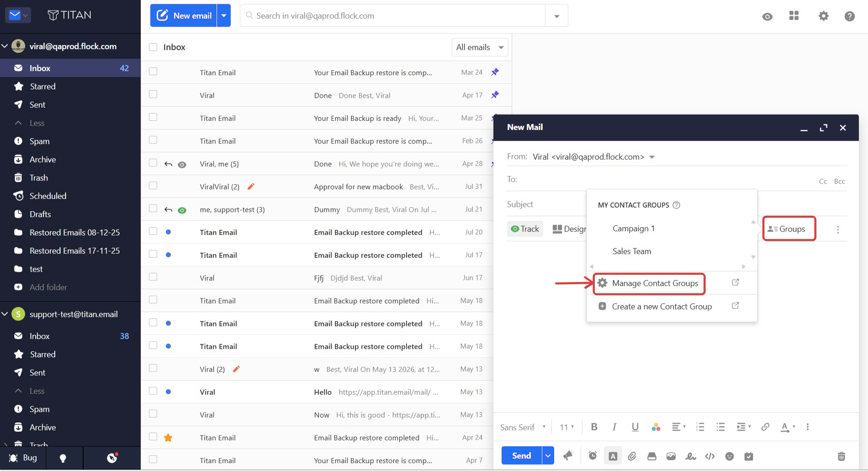Toggle the text formatting A icon
Screen dimensions: 868x471
pos(613,456)
